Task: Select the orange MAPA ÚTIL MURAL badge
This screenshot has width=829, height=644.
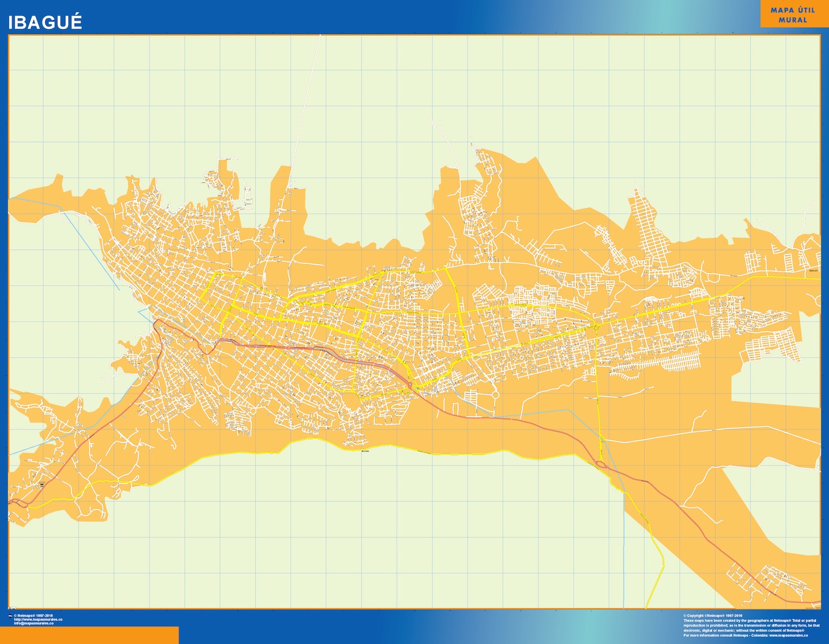Action: 792,15
